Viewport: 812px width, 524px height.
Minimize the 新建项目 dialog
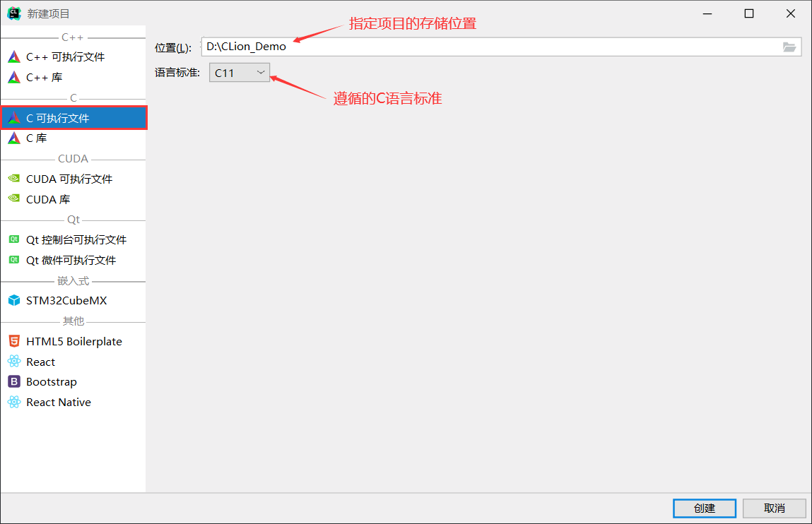707,13
